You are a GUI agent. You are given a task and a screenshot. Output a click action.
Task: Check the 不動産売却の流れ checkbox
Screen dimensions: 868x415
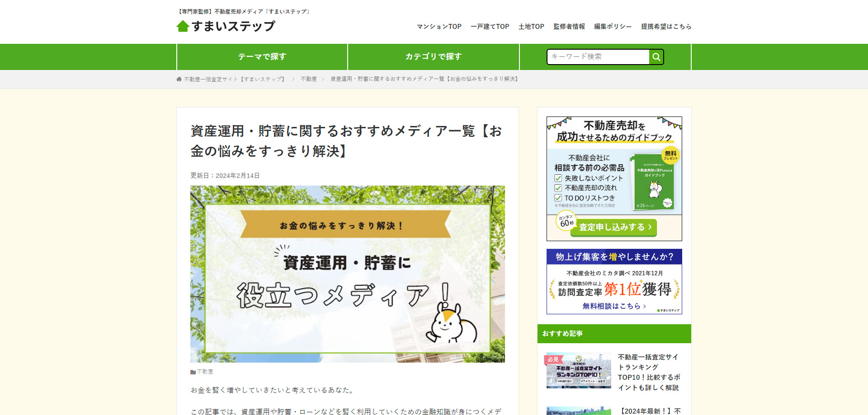click(558, 188)
